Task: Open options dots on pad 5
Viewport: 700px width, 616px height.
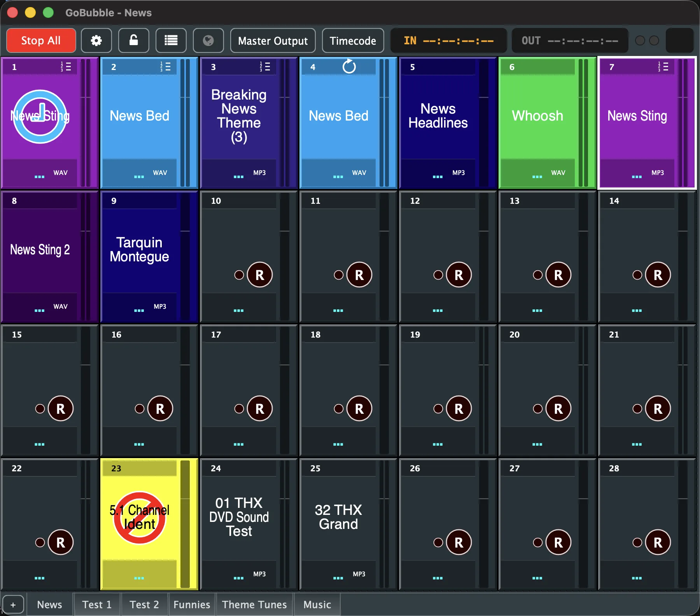Action: click(x=437, y=177)
